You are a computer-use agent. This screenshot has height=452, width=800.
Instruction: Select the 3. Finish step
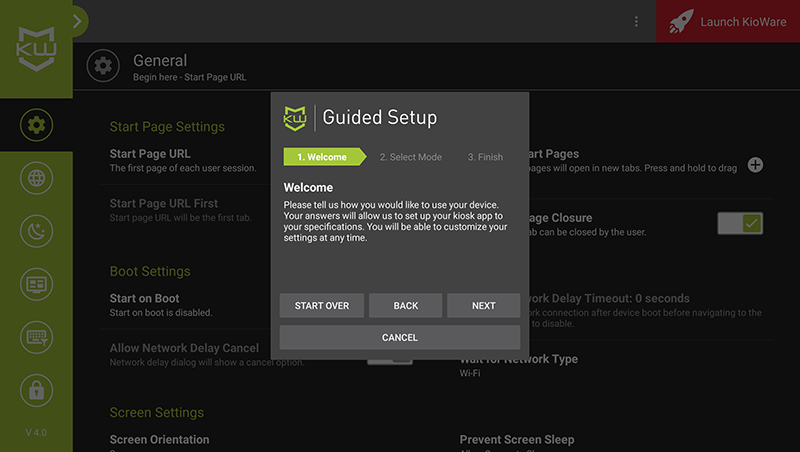tap(485, 157)
